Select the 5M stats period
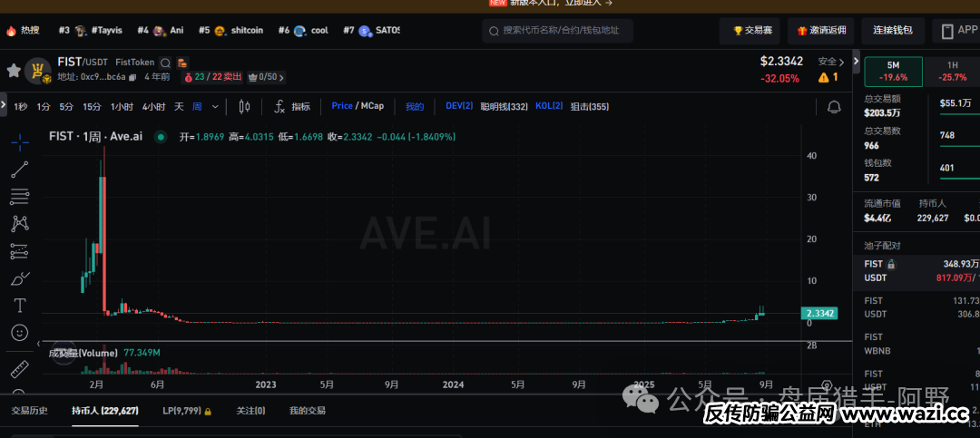The width and height of the screenshot is (980, 438). 893,72
